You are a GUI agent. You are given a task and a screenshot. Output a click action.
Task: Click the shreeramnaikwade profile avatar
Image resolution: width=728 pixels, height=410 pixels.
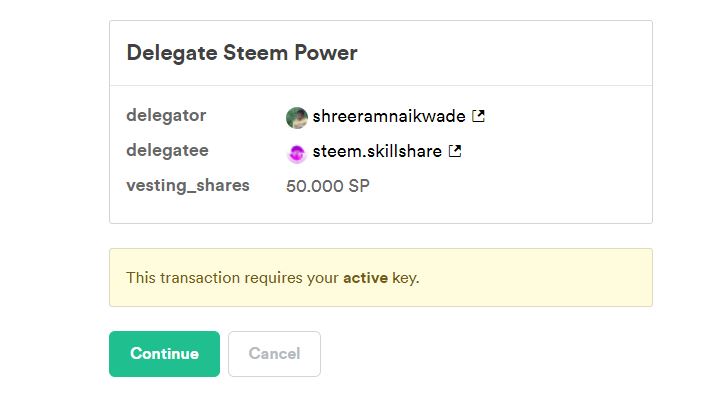click(x=296, y=117)
